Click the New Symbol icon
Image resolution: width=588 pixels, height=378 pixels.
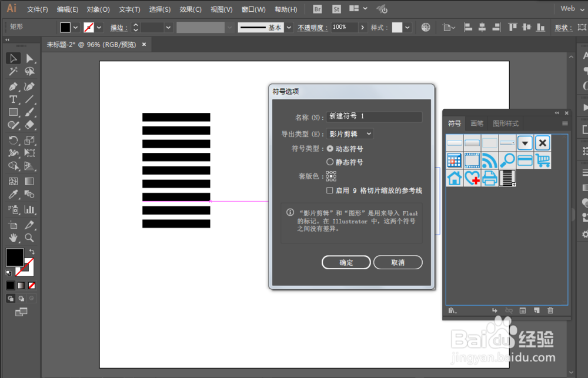(537, 310)
